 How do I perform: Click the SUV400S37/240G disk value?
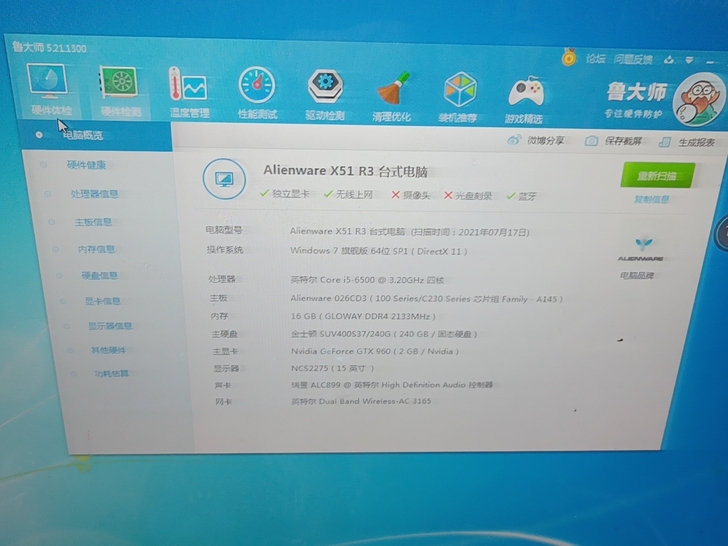point(384,334)
